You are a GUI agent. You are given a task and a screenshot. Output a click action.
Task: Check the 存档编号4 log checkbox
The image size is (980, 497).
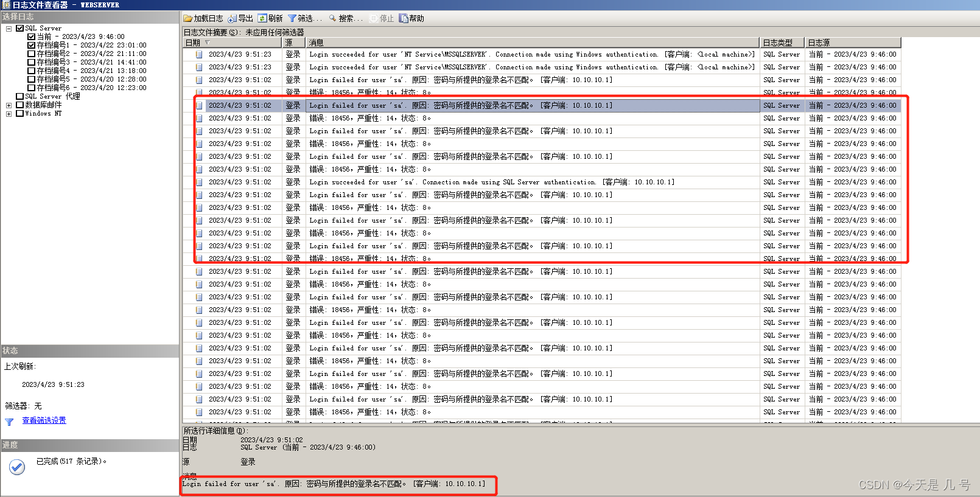[x=31, y=71]
